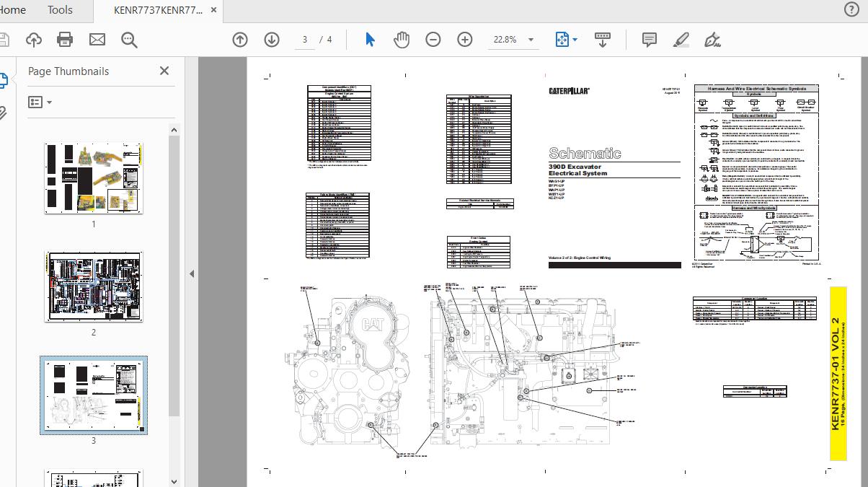Viewport: 868px width, 487px height.
Task: Click the page number input field
Action: [305, 40]
